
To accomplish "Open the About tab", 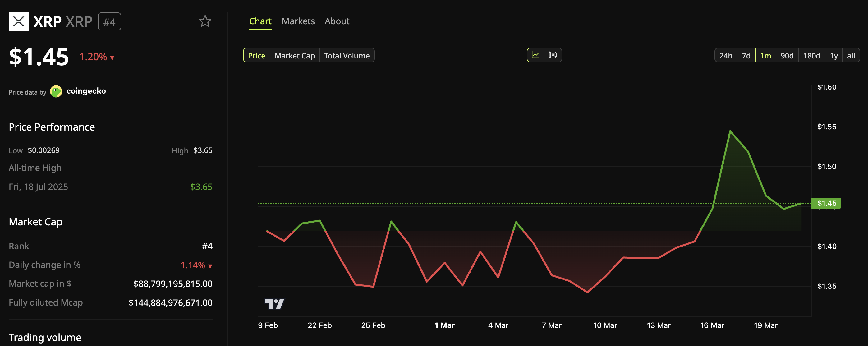I will [x=337, y=21].
